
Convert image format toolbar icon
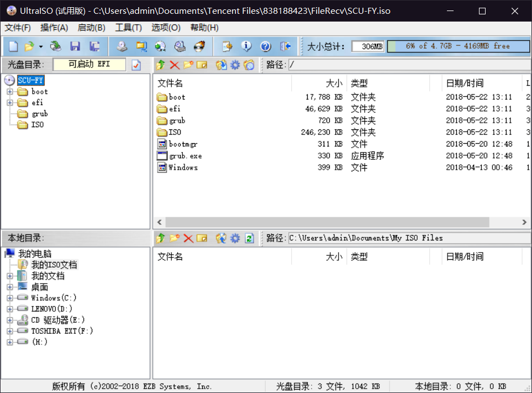tap(160, 46)
